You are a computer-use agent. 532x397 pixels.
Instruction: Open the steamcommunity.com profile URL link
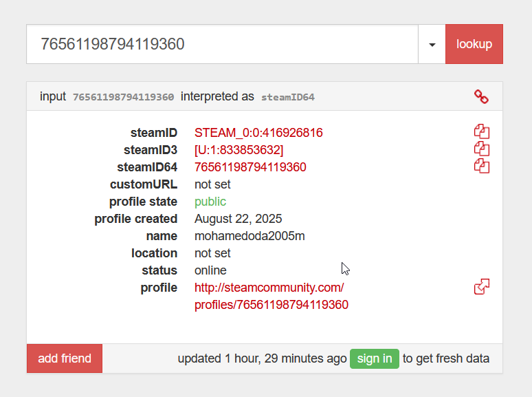point(271,296)
